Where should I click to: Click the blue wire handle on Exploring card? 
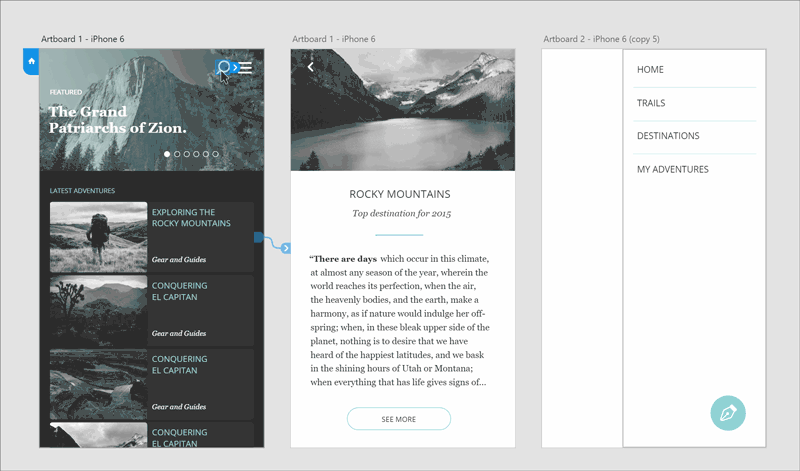click(259, 237)
